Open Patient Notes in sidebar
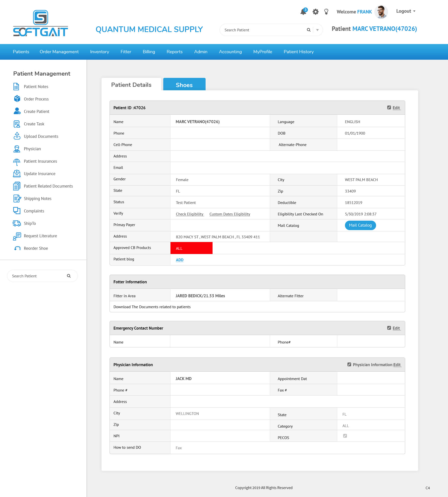The height and width of the screenshot is (497, 448). [36, 87]
